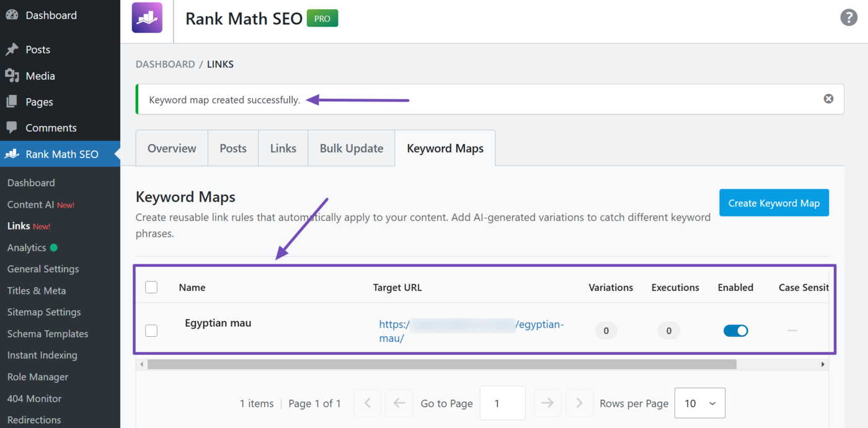
Task: Open Pages from the sidebar icon
Action: (x=12, y=101)
